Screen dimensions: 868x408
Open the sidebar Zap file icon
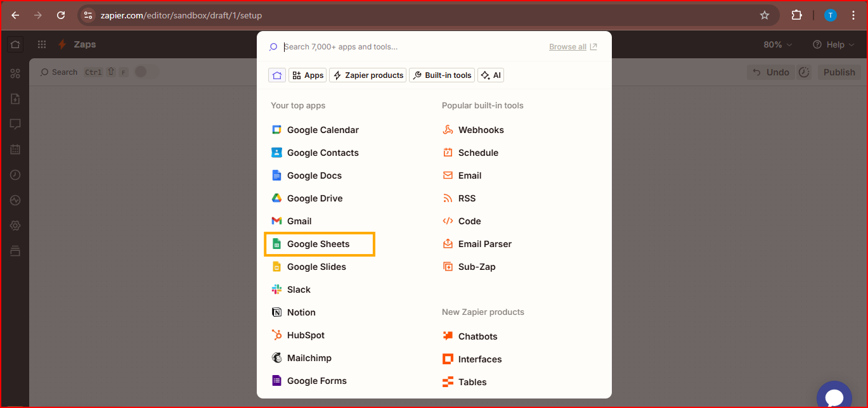[x=15, y=99]
